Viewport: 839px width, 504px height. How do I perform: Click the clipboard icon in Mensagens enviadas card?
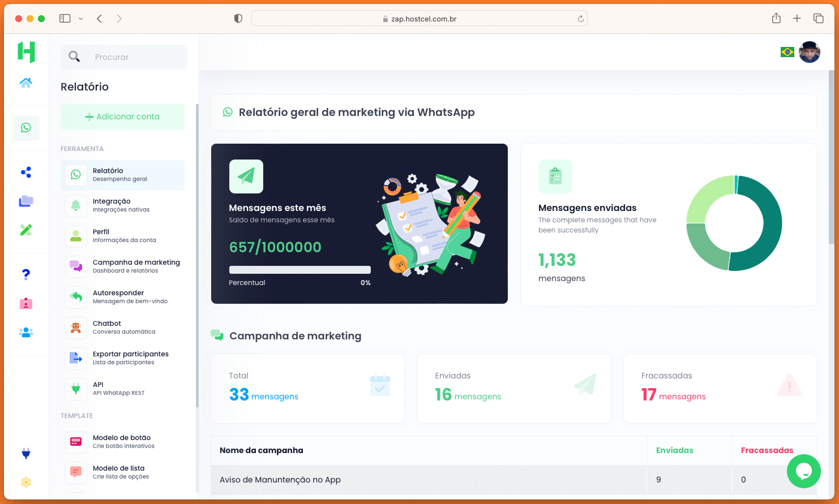click(555, 176)
